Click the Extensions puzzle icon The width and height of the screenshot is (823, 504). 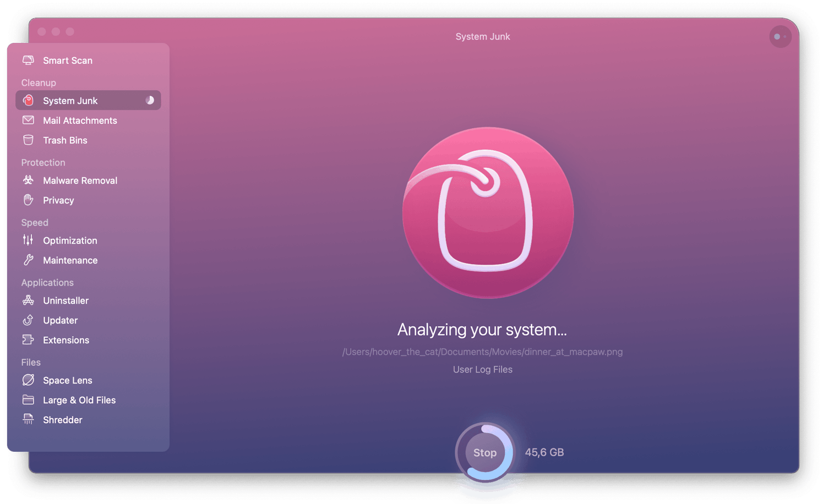28,339
